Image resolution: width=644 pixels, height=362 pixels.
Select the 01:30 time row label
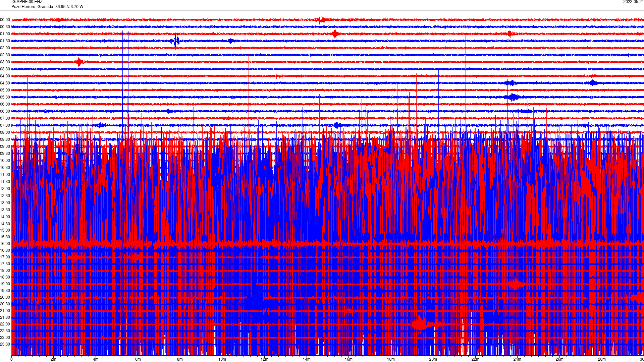point(5,41)
